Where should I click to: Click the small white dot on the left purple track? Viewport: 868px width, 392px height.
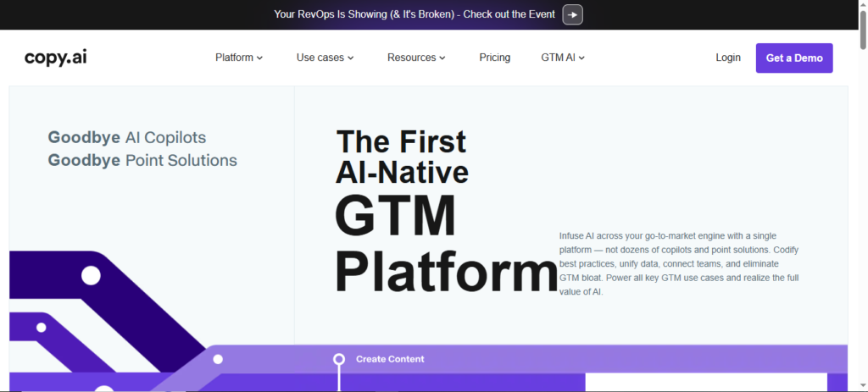[41, 328]
